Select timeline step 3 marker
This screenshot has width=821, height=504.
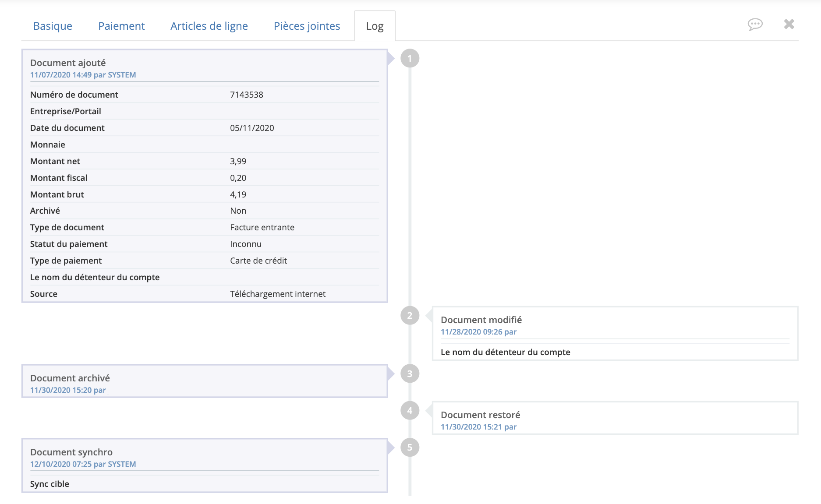(x=410, y=374)
